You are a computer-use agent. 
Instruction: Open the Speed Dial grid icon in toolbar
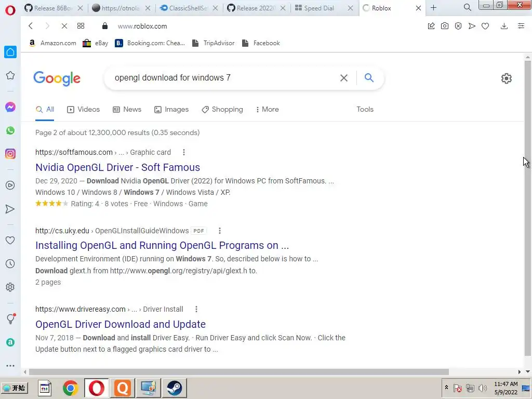(81, 26)
